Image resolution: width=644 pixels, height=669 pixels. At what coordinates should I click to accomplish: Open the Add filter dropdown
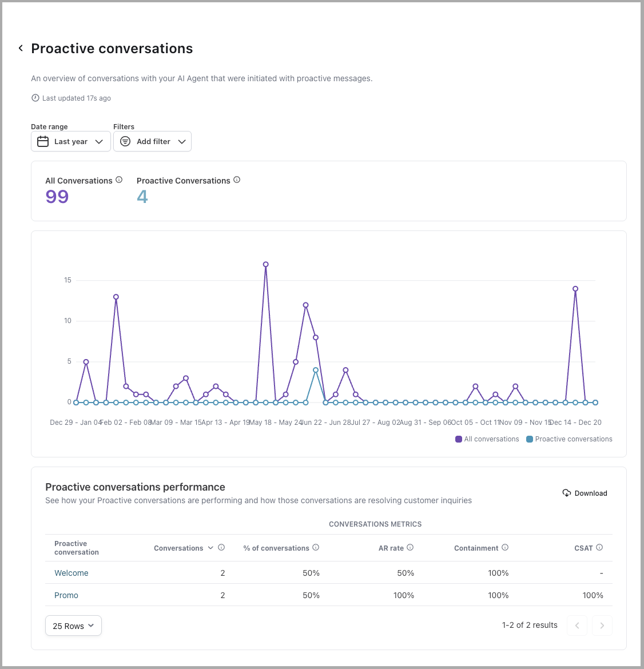click(152, 141)
